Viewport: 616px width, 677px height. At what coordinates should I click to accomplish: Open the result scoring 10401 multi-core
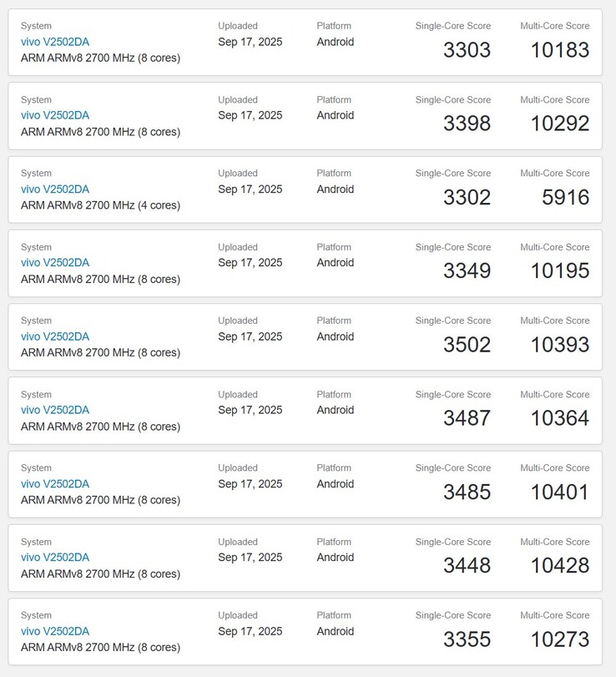(x=54, y=483)
